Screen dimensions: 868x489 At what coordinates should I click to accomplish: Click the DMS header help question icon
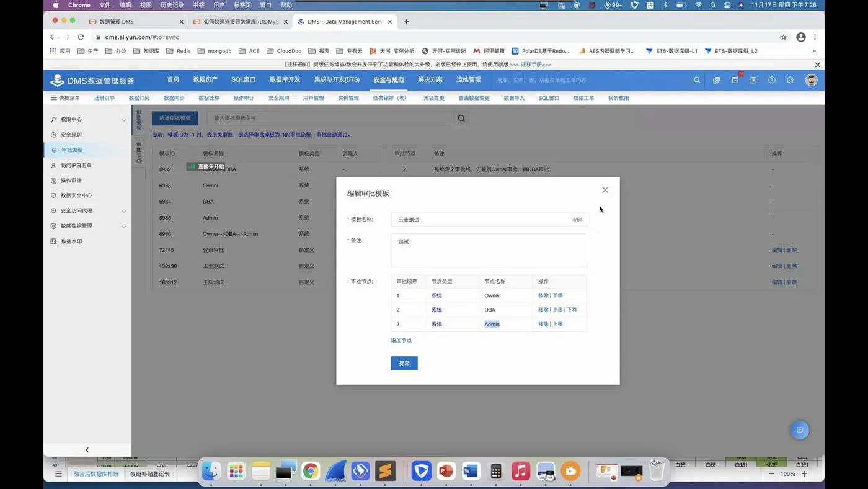click(x=772, y=80)
